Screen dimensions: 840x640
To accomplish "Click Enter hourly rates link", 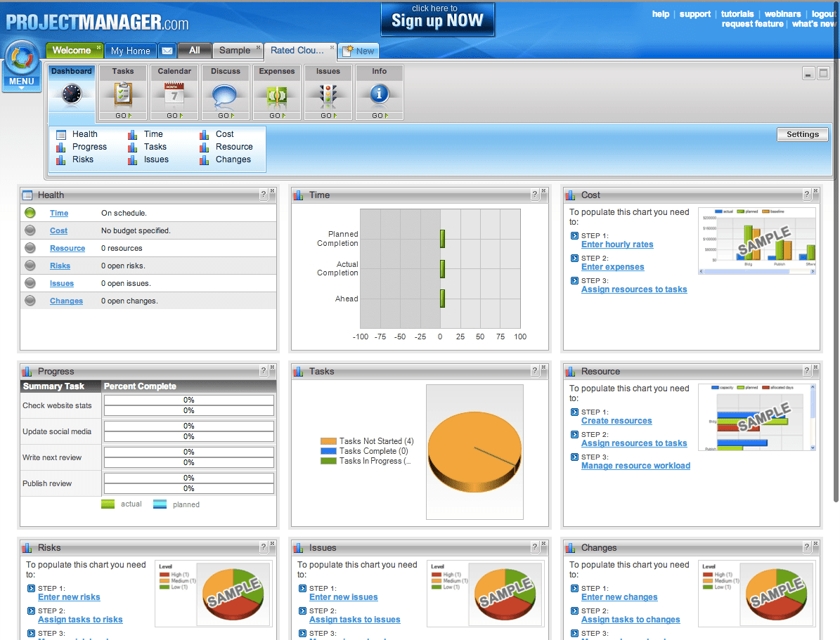I will [617, 244].
